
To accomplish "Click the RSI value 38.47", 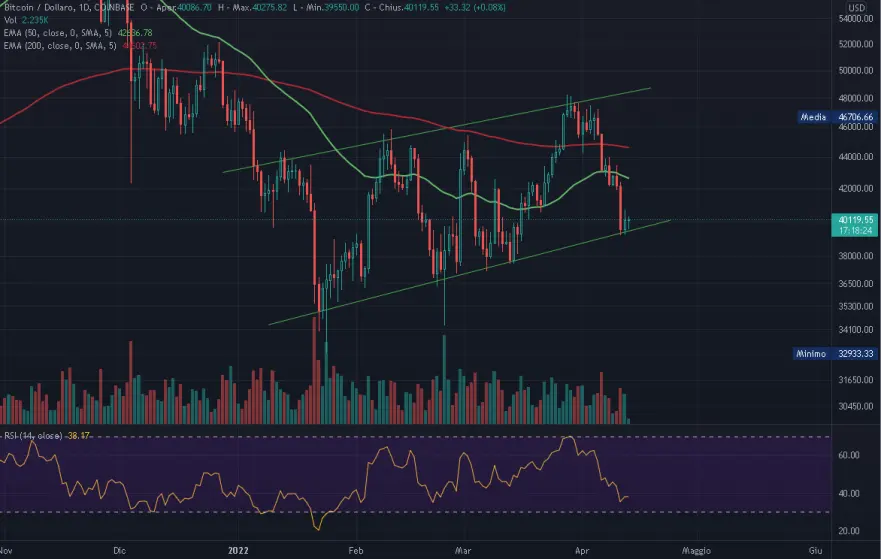I will [78, 435].
